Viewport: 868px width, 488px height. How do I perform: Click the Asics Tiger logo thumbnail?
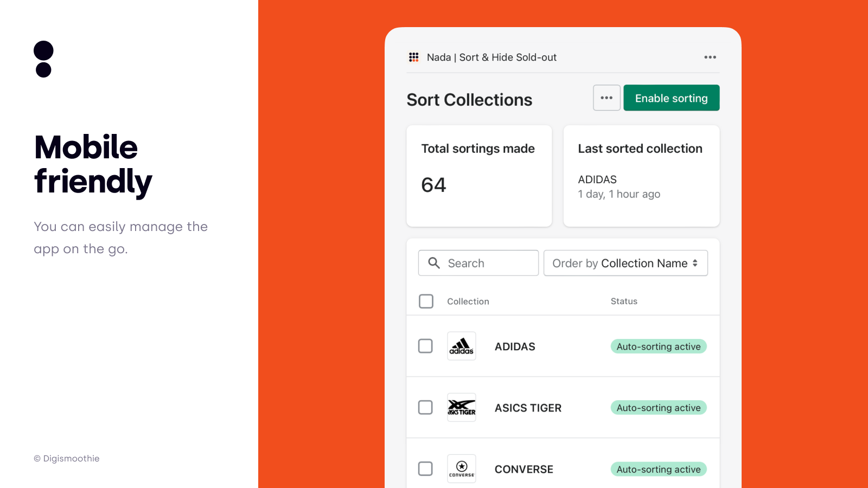(x=462, y=407)
